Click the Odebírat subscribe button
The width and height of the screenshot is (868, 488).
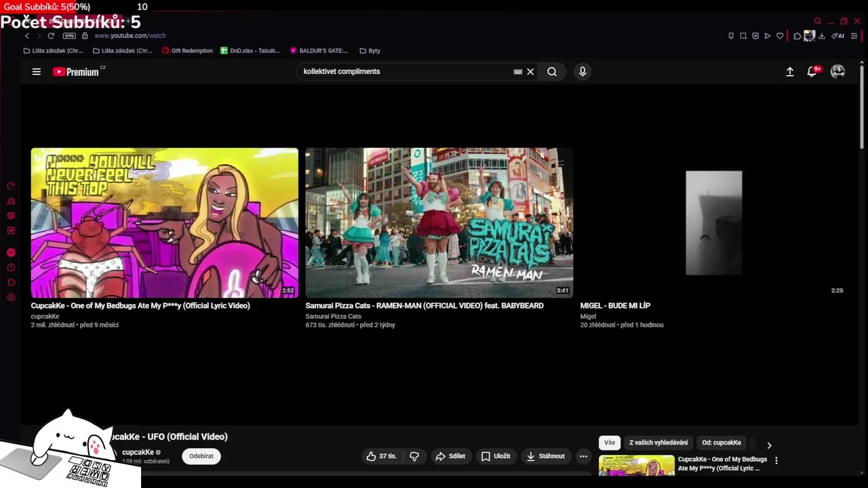coord(201,456)
